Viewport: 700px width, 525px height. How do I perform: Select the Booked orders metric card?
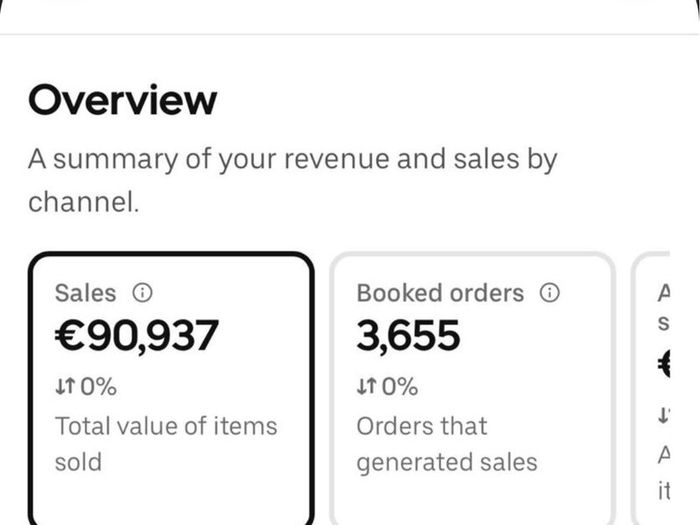coord(473,388)
